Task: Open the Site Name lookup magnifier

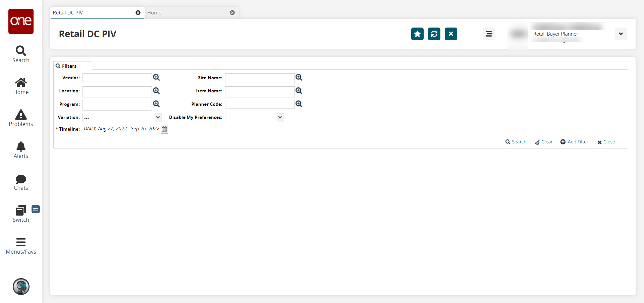Action: click(x=299, y=78)
